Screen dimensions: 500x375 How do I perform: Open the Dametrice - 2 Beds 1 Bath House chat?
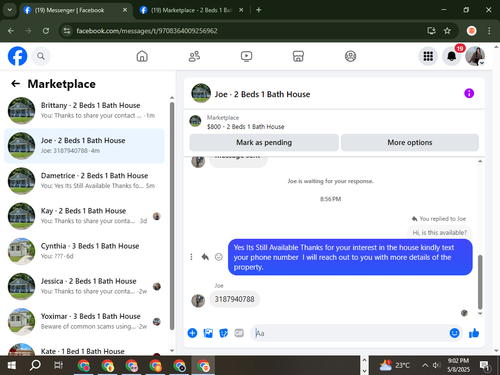(84, 181)
